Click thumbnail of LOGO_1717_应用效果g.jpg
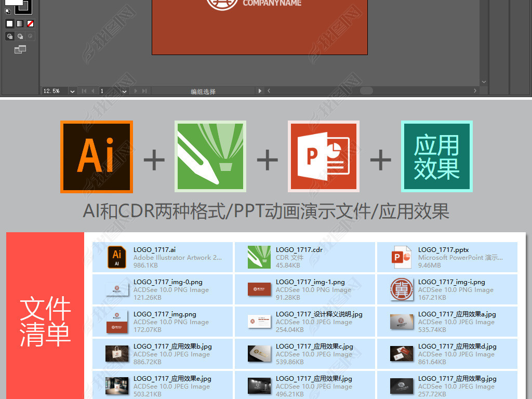Screen dimensions: 532x399 click(x=402, y=386)
